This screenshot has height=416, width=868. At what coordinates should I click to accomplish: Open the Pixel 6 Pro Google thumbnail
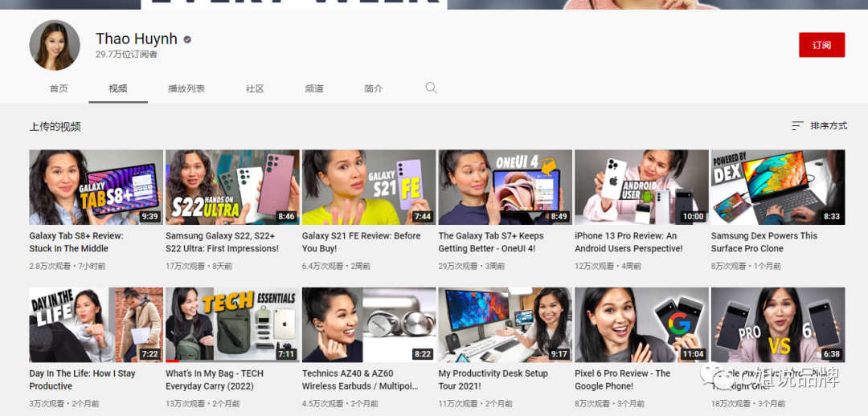click(x=641, y=324)
